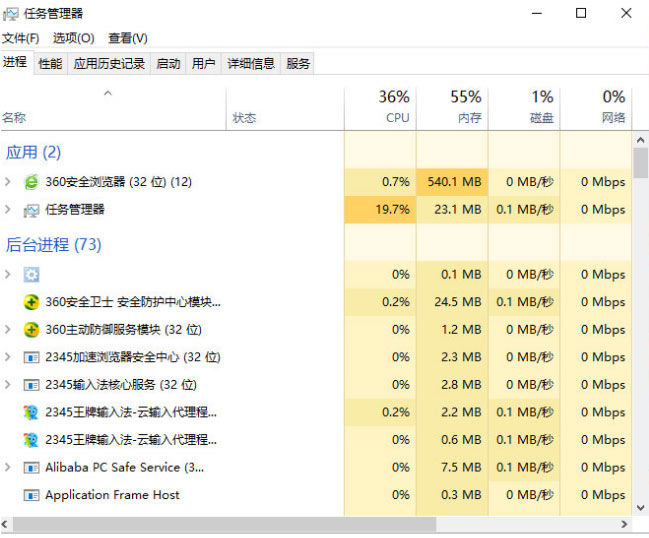Click the 后台进程 (73) group heading
This screenshot has width=649, height=538.
click(x=53, y=245)
